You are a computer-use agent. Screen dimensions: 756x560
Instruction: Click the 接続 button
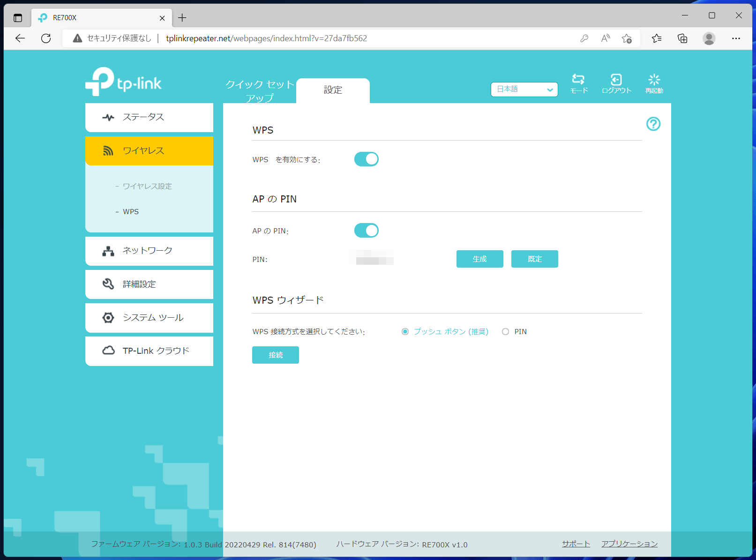pos(275,355)
